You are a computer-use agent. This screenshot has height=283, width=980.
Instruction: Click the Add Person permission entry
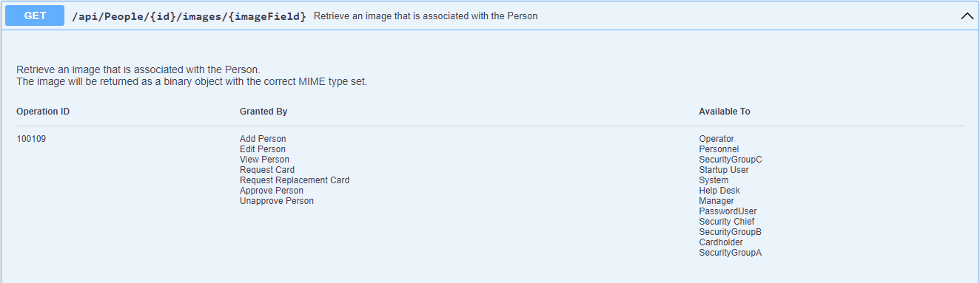(263, 139)
